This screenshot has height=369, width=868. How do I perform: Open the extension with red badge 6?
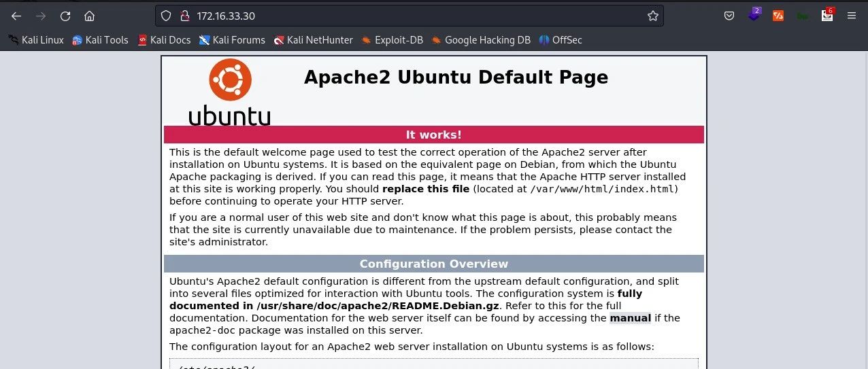pos(827,14)
